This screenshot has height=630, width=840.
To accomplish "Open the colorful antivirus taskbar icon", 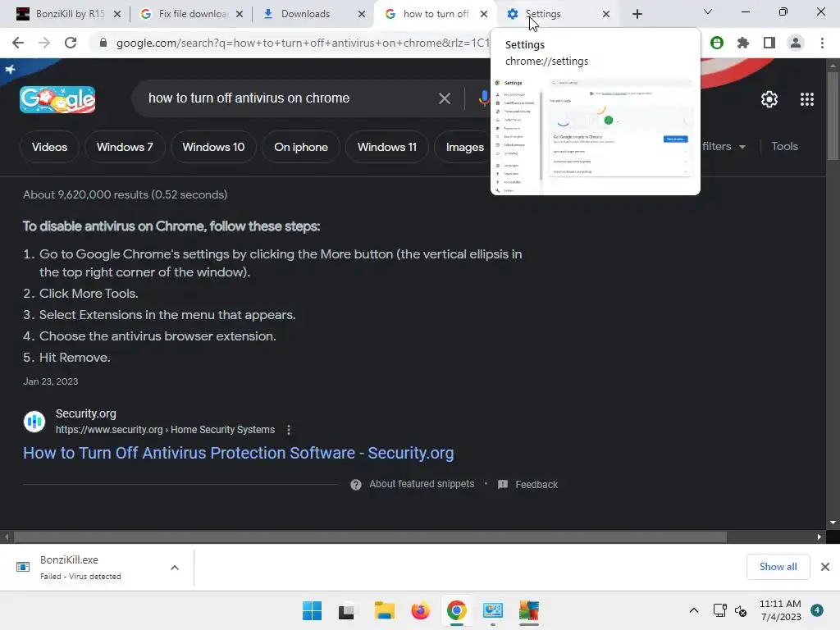I will [x=529, y=610].
